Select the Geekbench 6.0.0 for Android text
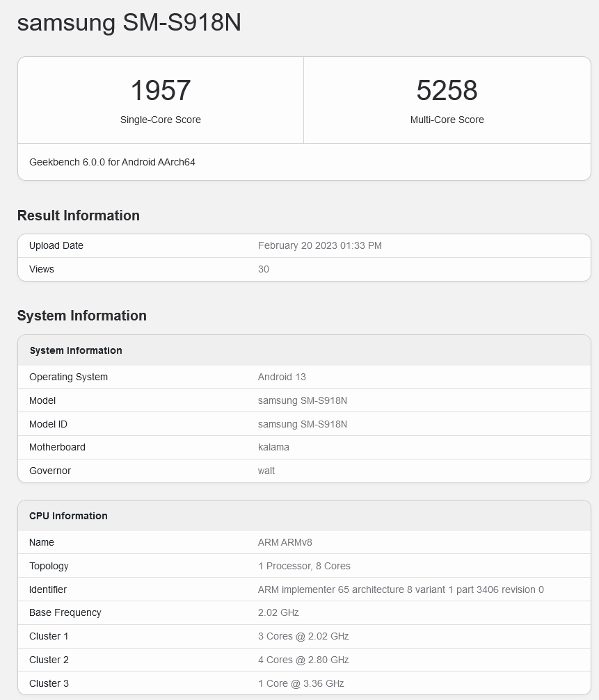The image size is (599, 700). [x=112, y=162]
